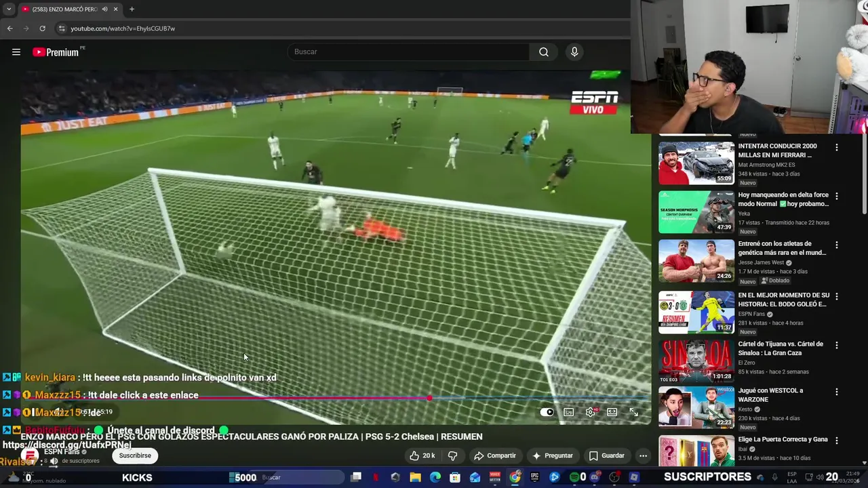
Task: Open Microsoft Edge from the taskbar
Action: 435,477
